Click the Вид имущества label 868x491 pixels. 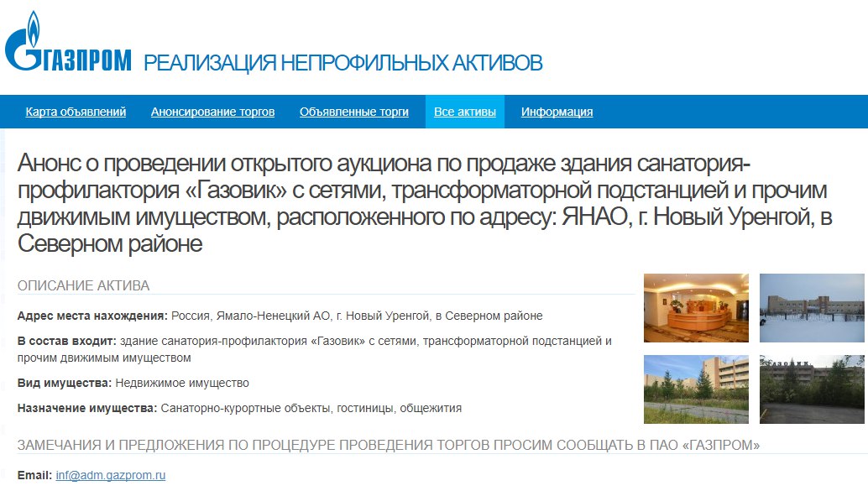65,383
